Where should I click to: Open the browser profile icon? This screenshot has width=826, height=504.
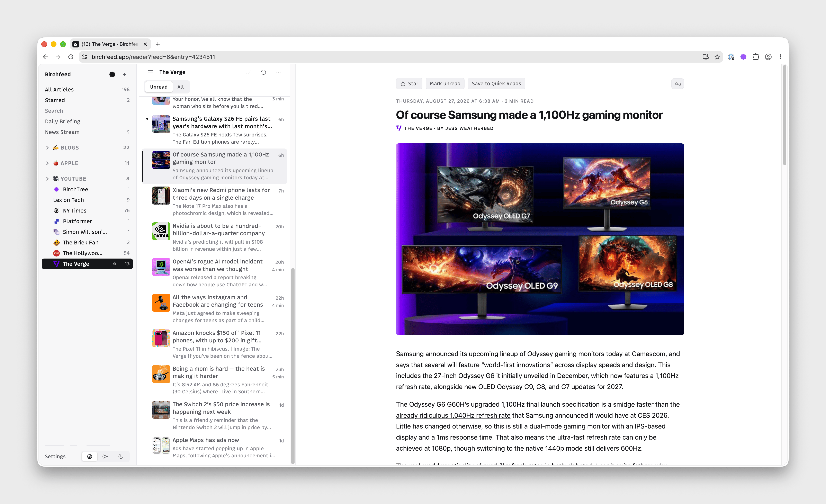(768, 57)
